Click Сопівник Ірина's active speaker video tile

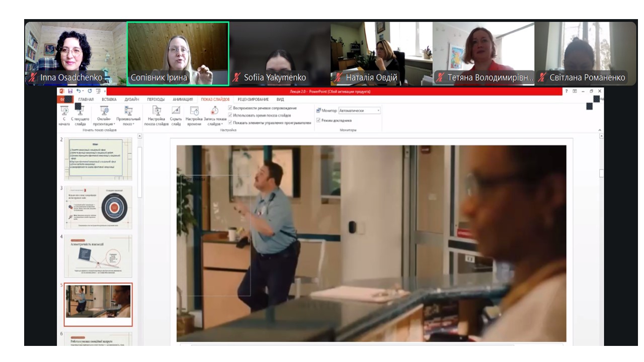coord(178,53)
